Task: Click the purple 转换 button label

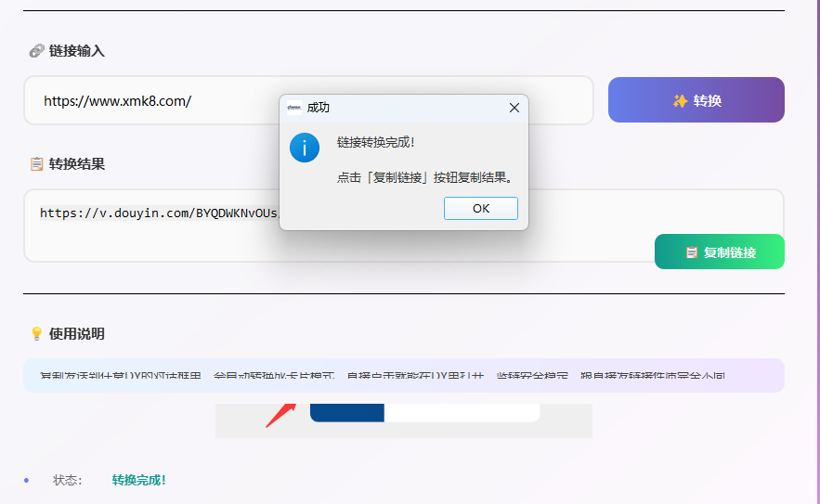Action: [x=708, y=100]
